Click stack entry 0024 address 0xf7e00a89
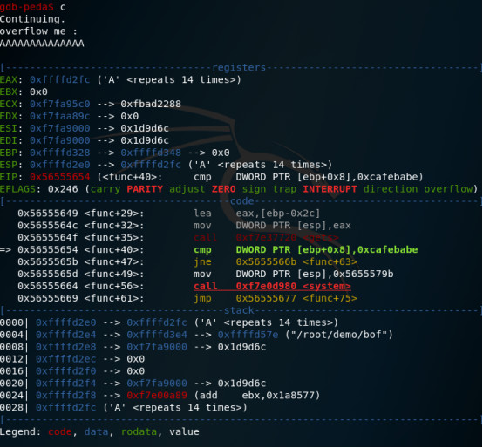 [x=157, y=396]
